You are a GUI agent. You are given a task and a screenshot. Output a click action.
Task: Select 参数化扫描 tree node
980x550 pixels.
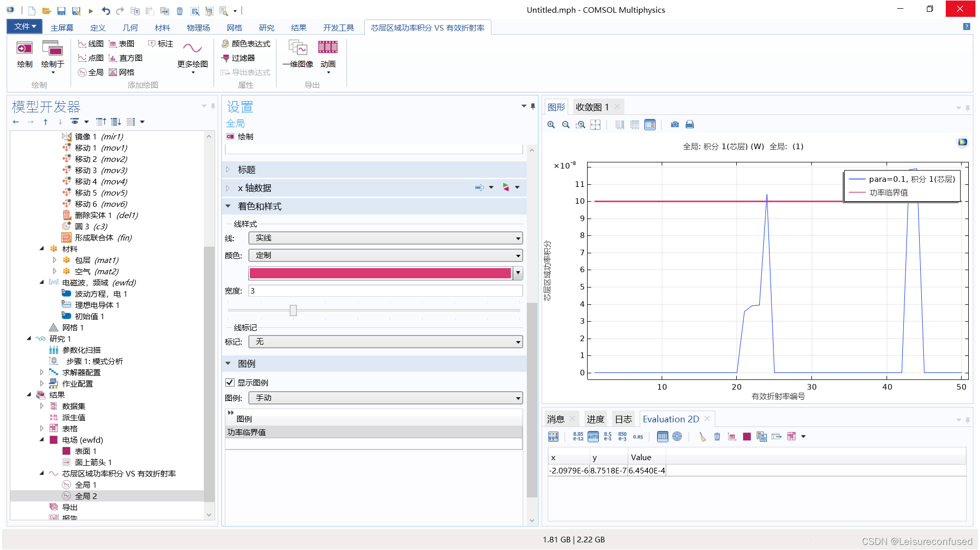(81, 350)
